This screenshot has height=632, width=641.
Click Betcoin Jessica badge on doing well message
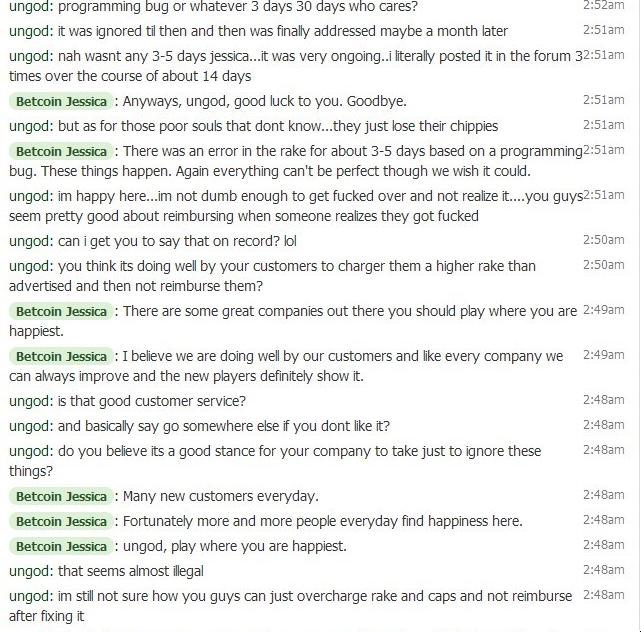point(61,356)
